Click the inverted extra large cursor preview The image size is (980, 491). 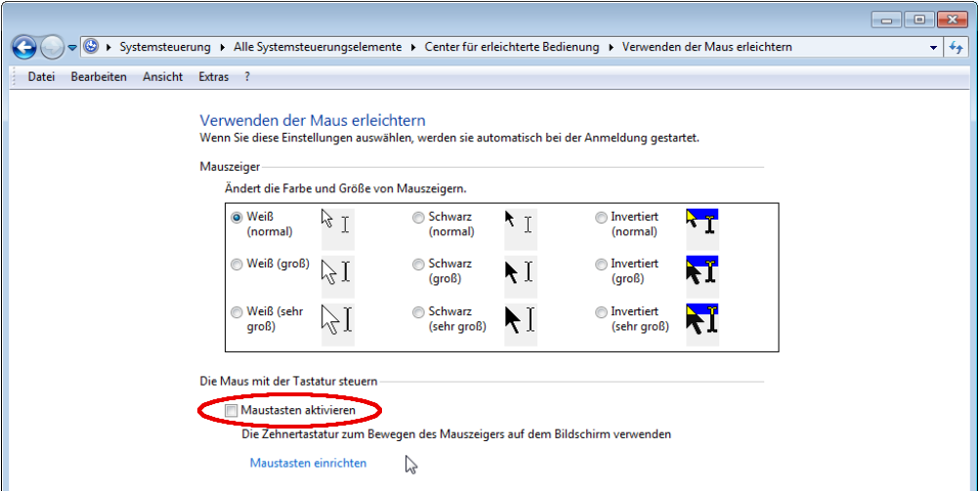(703, 324)
